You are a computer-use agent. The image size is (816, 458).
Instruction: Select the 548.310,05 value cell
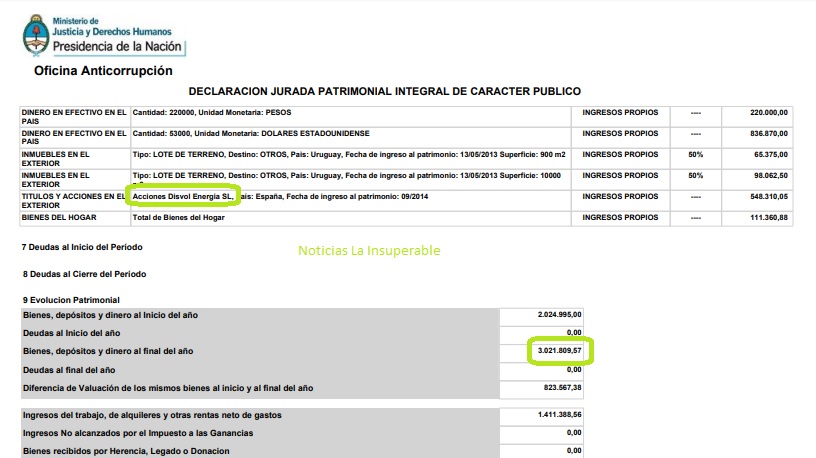pos(757,197)
